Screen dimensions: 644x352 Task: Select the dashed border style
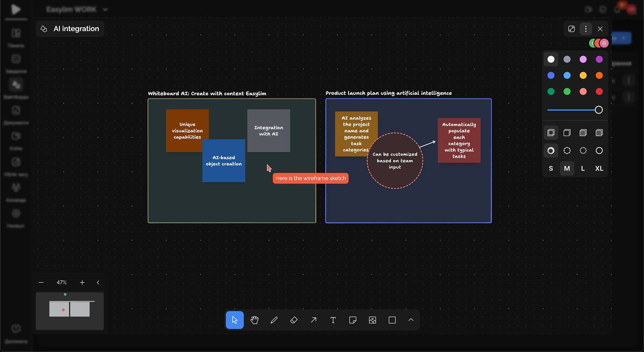[x=567, y=151]
